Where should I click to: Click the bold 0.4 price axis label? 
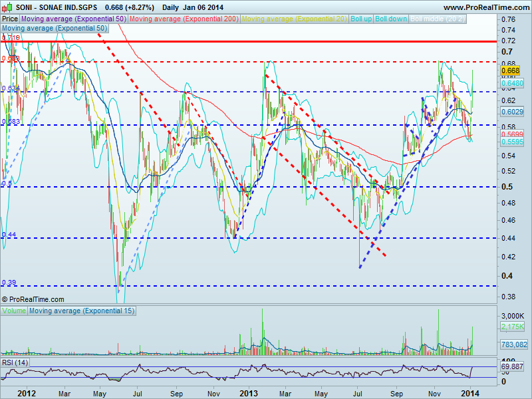point(507,276)
